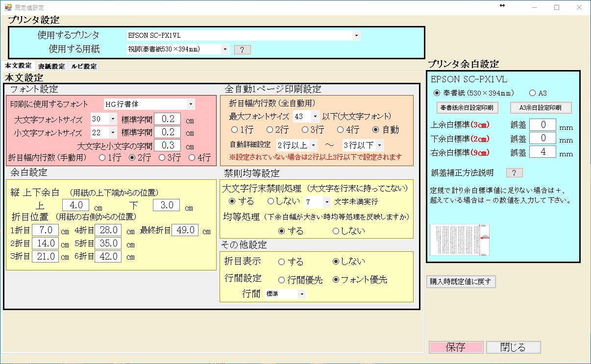The image size is (591, 364).
Task: Select 1行 for manual fold line count
Action: 111,158
